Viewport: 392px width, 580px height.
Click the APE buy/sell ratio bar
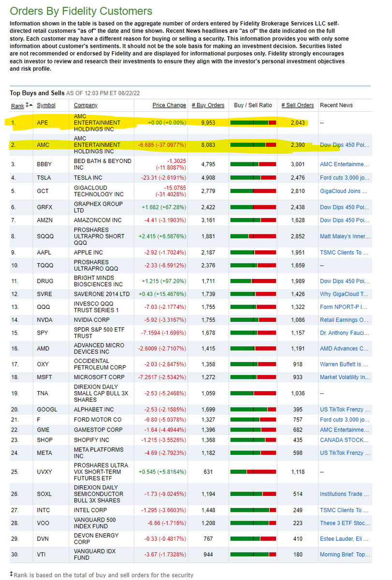pos(253,123)
